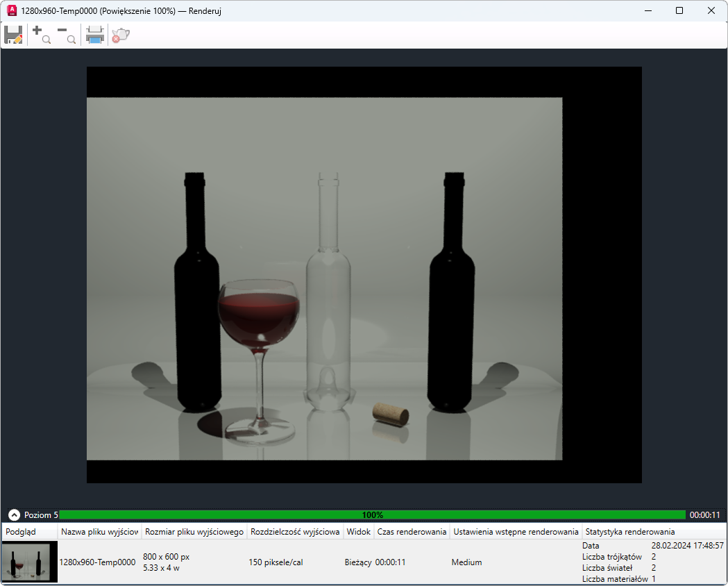Click the Liczba świateł statistic label
Viewport: 728px width, 586px height.
click(607, 567)
